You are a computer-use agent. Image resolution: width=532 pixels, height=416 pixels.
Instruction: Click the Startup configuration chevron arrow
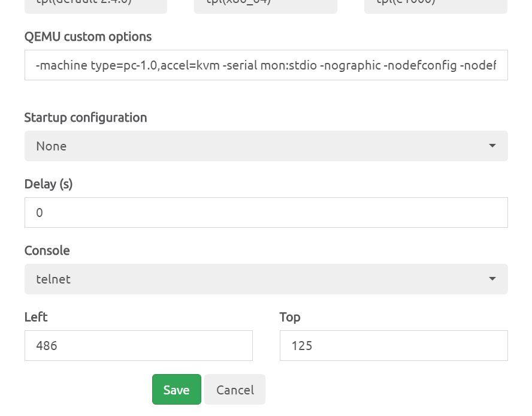[x=492, y=146]
